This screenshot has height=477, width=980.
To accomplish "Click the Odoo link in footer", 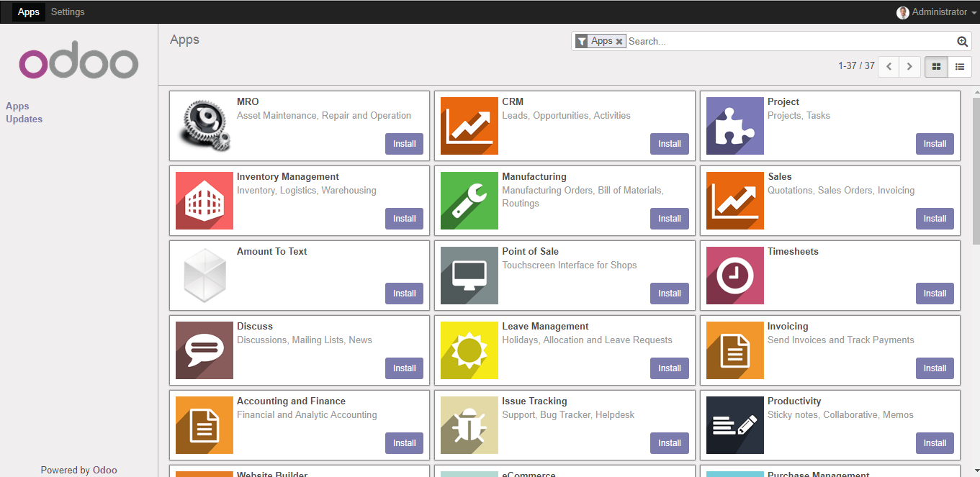I will pos(105,471).
